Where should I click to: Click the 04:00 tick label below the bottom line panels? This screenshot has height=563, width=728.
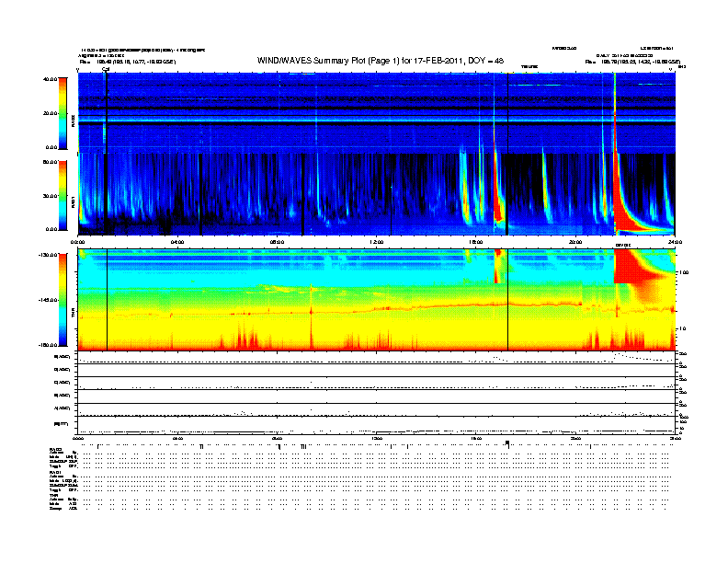tap(177, 438)
